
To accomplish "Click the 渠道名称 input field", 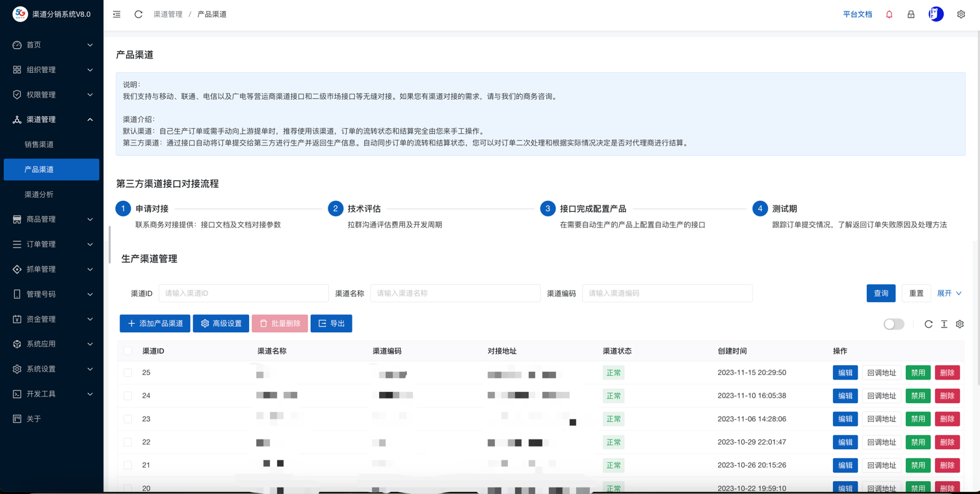I will click(x=455, y=293).
